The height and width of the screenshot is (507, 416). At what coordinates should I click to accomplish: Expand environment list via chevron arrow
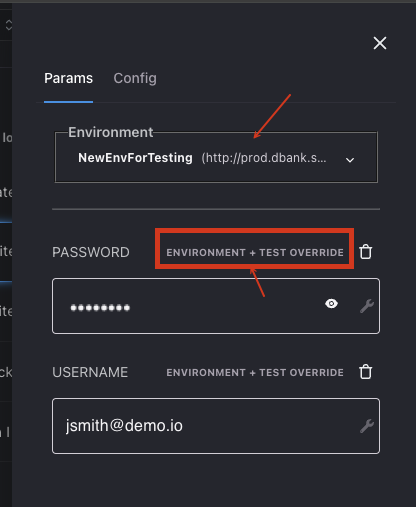350,160
